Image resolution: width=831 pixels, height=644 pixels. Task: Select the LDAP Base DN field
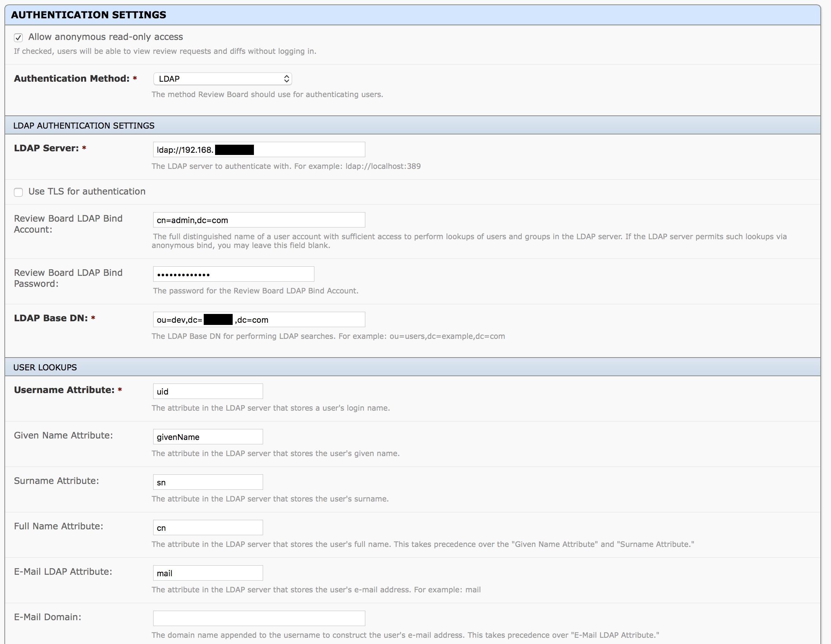[x=259, y=319]
